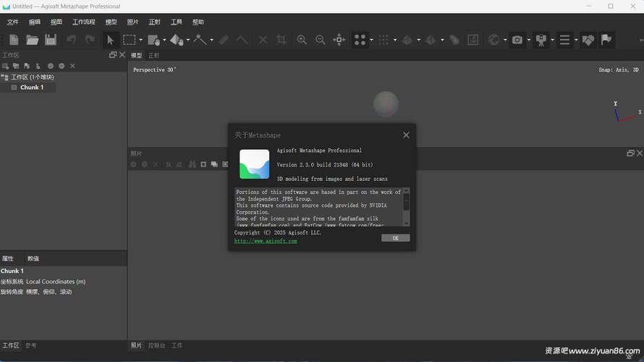Click the Zoom In magnifier icon
Image resolution: width=644 pixels, height=362 pixels.
tap(302, 40)
